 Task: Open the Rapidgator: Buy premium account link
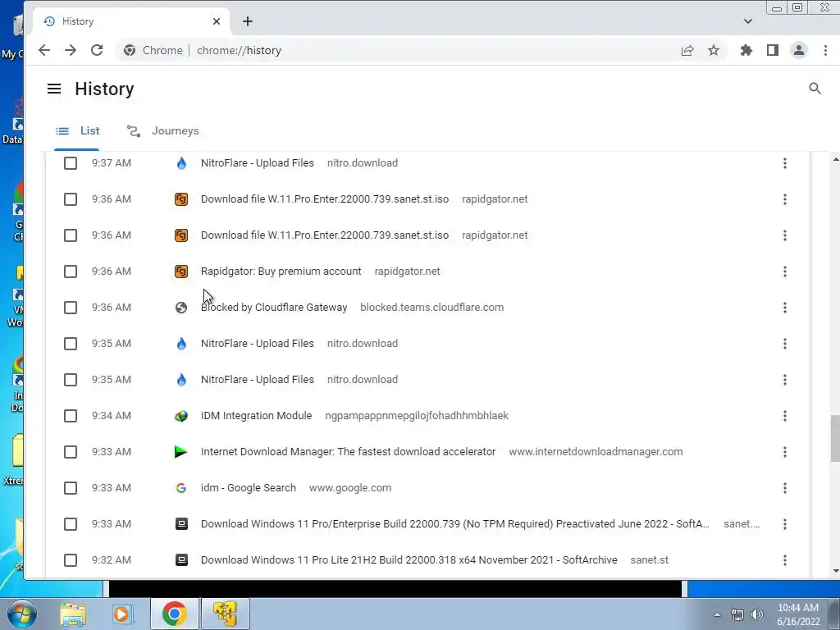coord(281,271)
